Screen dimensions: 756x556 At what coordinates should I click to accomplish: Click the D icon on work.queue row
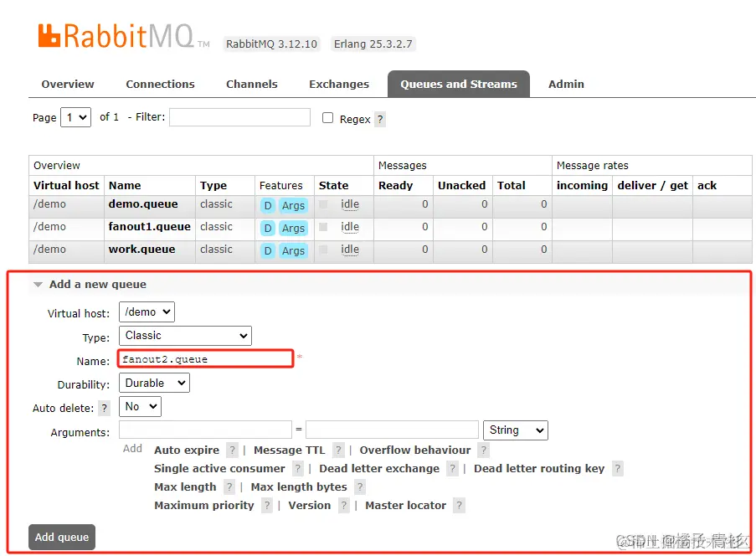268,250
